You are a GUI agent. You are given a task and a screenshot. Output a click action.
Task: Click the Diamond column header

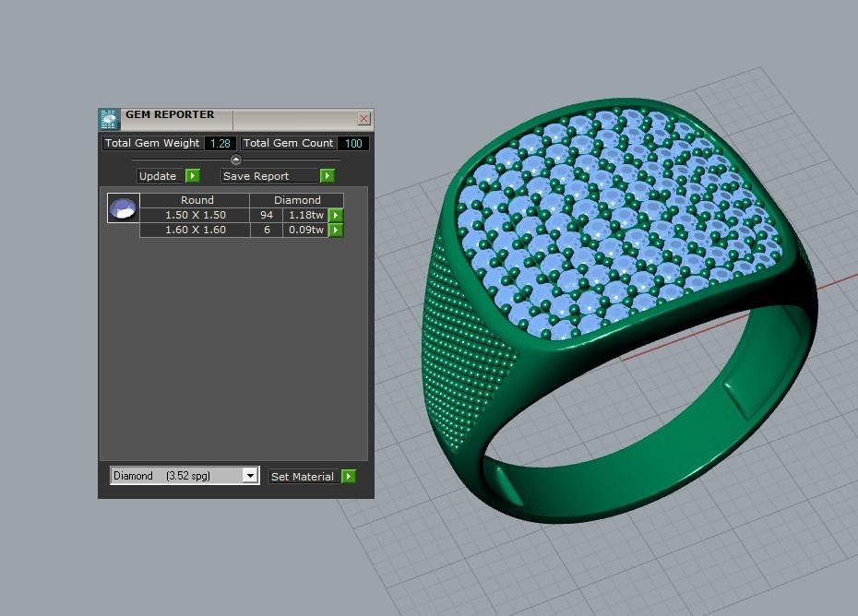(x=297, y=200)
